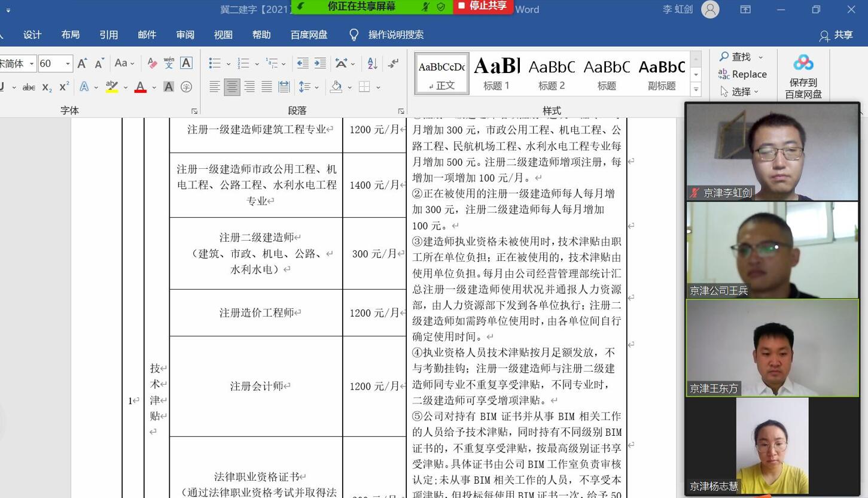Apply yellow text highlight color
This screenshot has width=868, height=498.
tap(112, 87)
